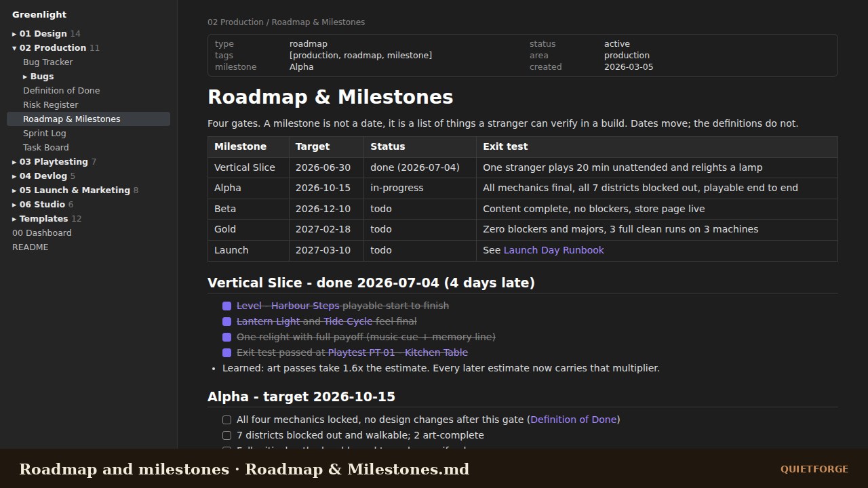Image resolution: width=868 pixels, height=488 pixels.
Task: Uncheck the 'Exit test passed' task
Action: point(227,353)
